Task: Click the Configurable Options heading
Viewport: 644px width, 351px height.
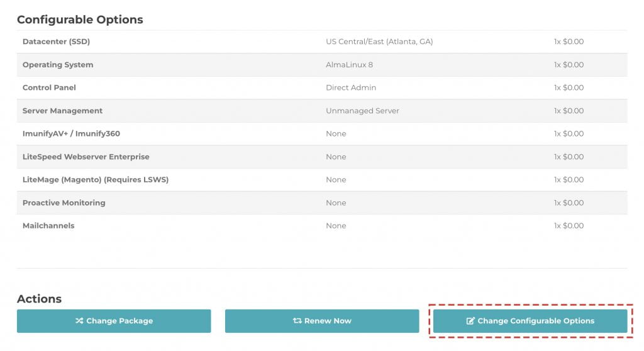Action: 80,19
